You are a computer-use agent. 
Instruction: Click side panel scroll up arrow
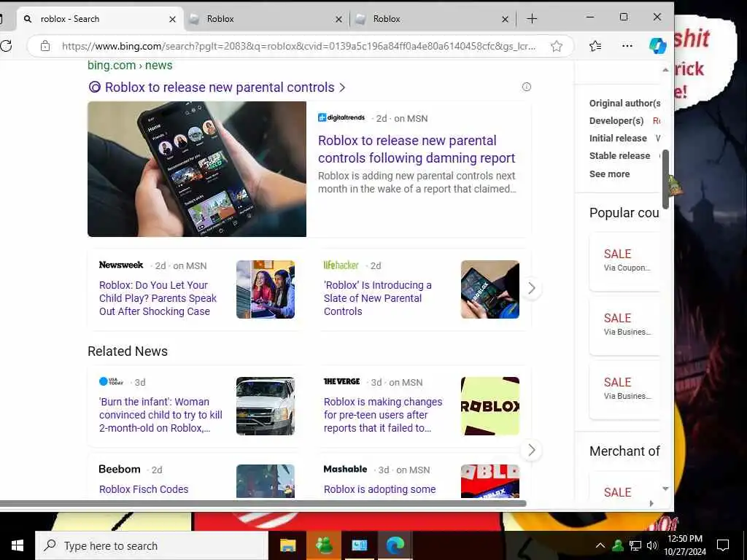(665, 70)
